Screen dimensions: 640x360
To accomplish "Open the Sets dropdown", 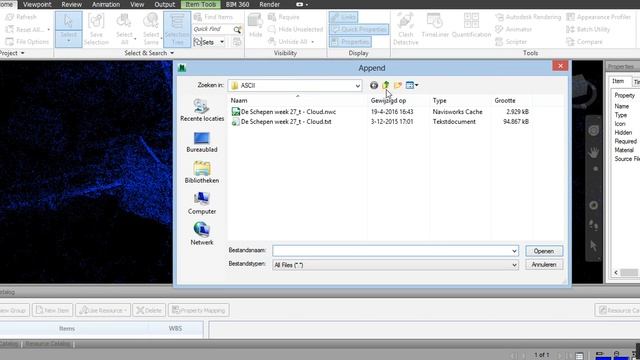I will (209, 42).
